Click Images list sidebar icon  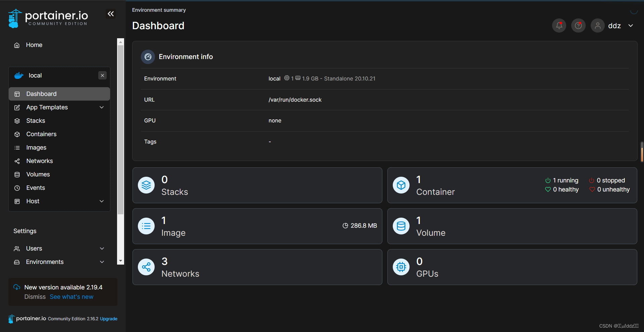(x=17, y=148)
